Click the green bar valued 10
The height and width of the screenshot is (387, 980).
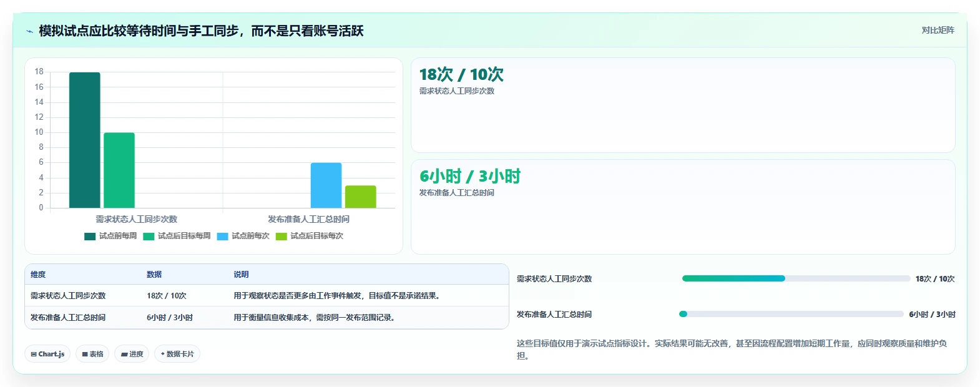(119, 170)
